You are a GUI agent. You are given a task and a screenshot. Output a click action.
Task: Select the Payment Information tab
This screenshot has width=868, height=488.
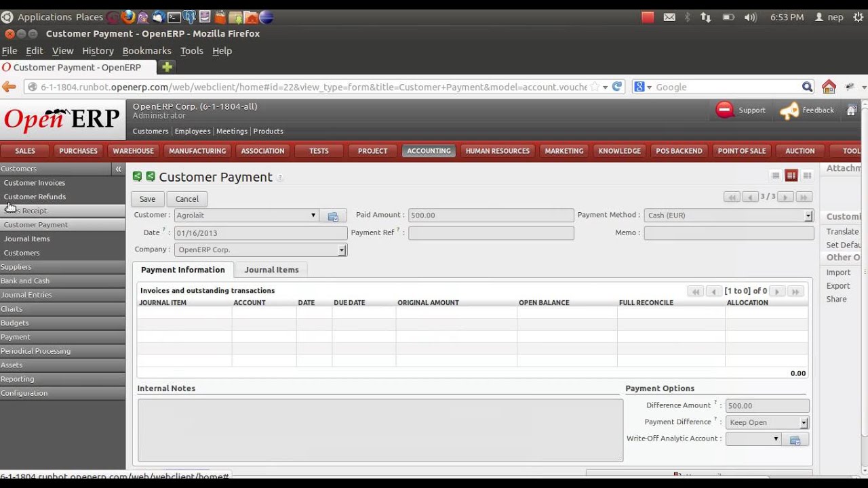click(x=182, y=270)
